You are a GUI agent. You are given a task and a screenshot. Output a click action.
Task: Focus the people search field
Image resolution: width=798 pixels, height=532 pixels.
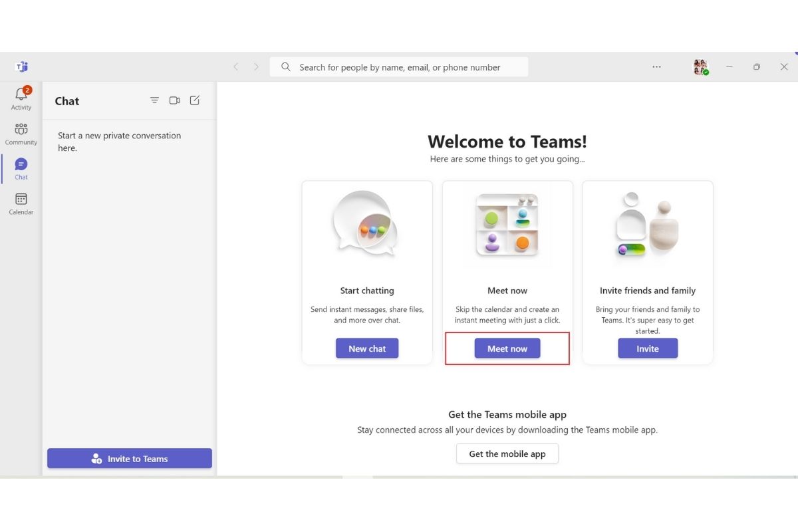399,66
